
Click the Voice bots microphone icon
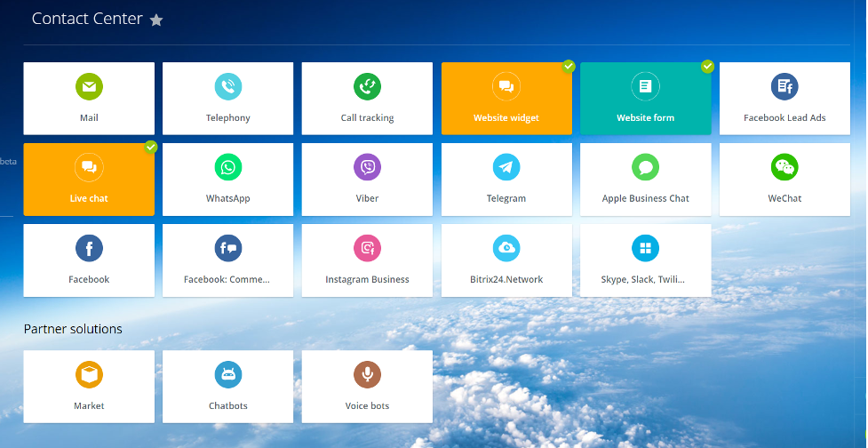click(367, 374)
